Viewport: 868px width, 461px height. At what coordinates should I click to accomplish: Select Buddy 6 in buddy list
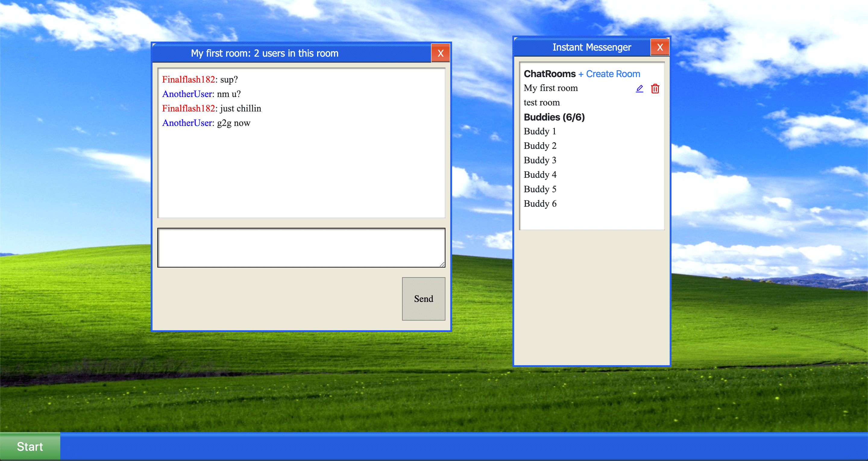pos(540,204)
